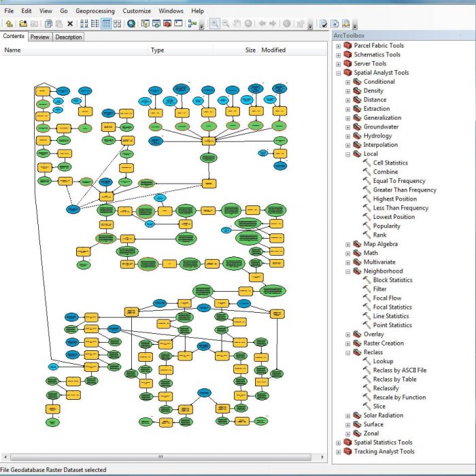Select the Focal Statistics tool

(x=392, y=307)
